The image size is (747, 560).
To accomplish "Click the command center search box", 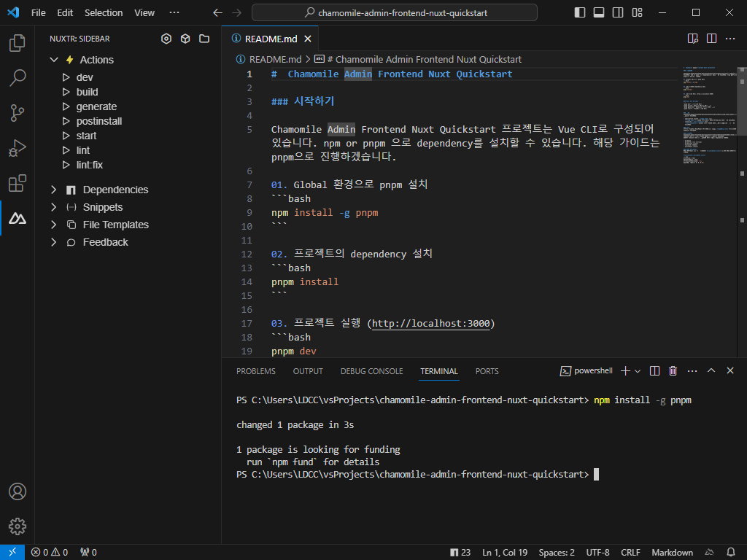I will coord(395,13).
